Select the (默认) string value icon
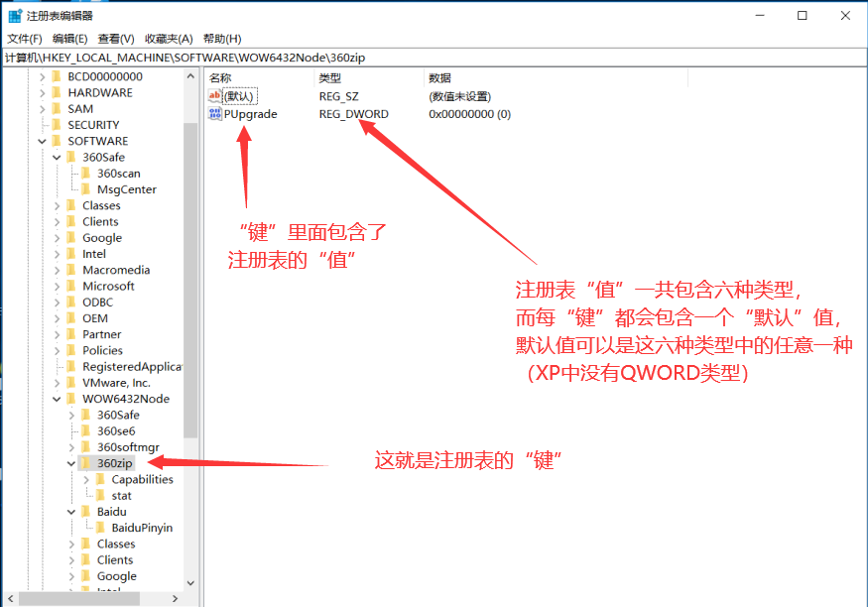This screenshot has height=607, width=868. (x=215, y=96)
